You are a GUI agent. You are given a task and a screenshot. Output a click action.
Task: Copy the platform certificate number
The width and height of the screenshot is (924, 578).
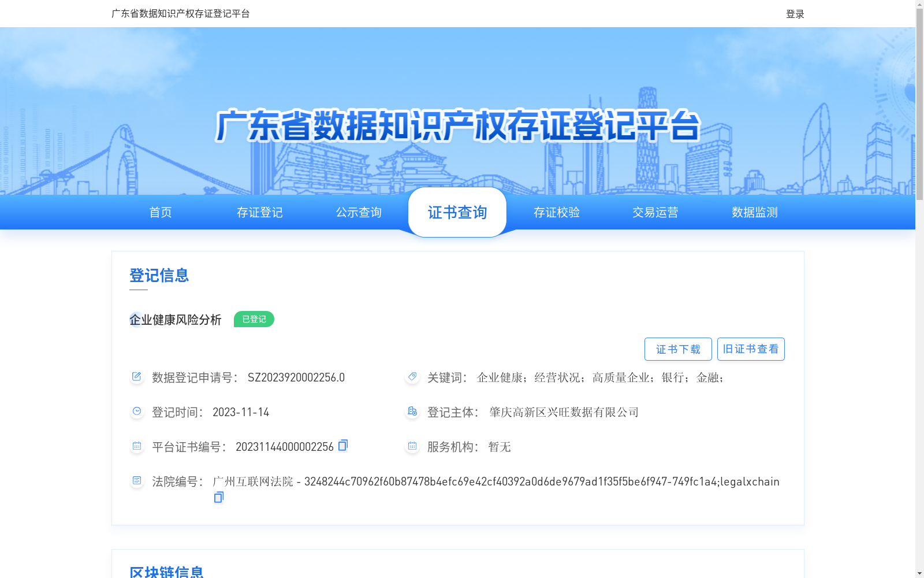click(343, 445)
